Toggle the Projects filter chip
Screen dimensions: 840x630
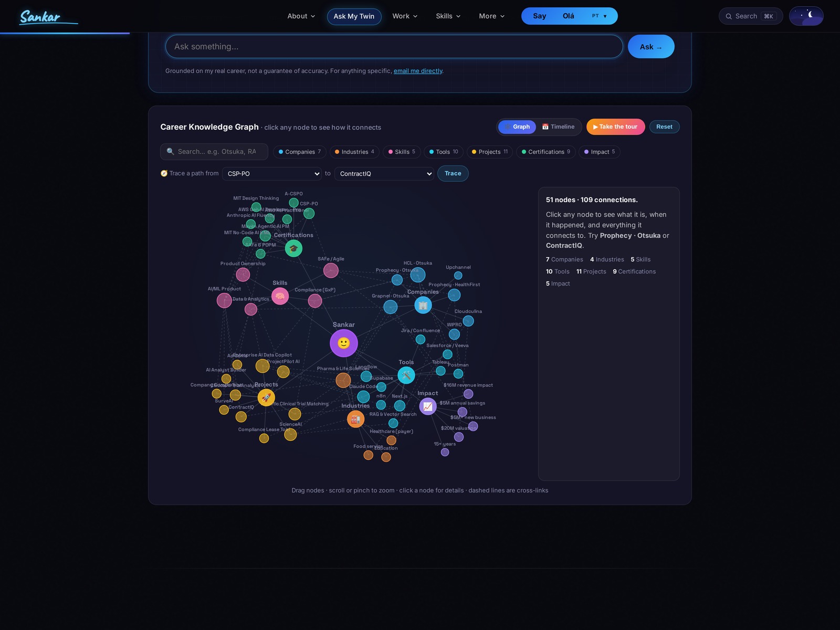click(490, 152)
